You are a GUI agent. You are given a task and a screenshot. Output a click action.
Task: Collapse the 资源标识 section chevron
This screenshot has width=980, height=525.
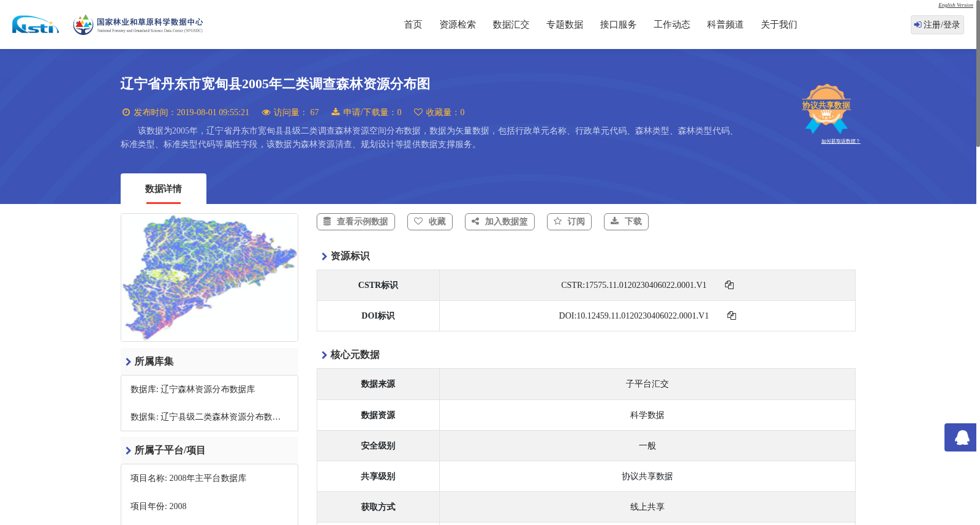(x=324, y=257)
